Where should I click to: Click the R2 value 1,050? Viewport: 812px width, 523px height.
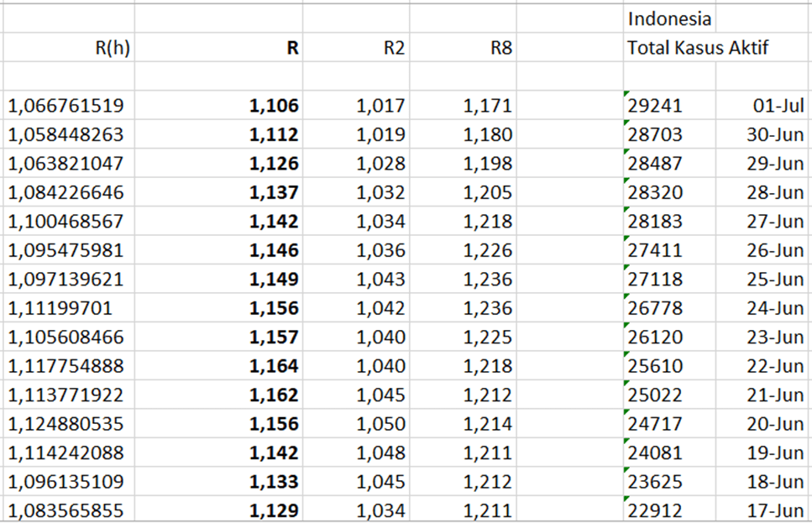point(356,424)
